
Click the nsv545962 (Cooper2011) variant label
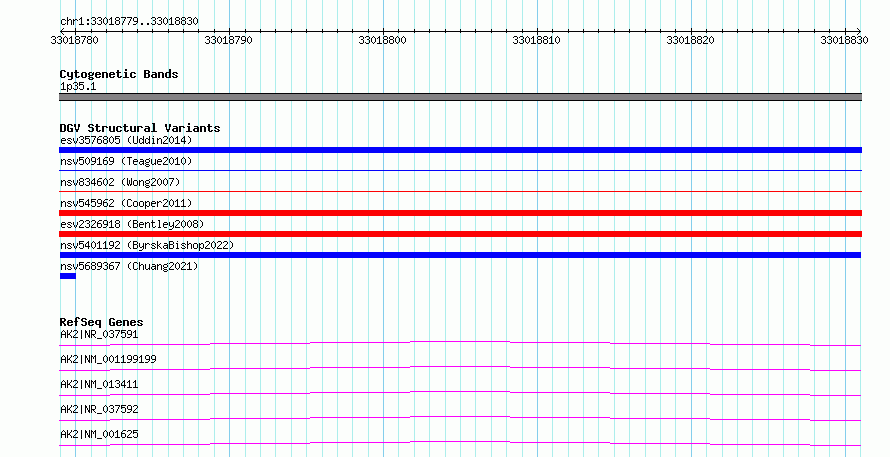[126, 203]
